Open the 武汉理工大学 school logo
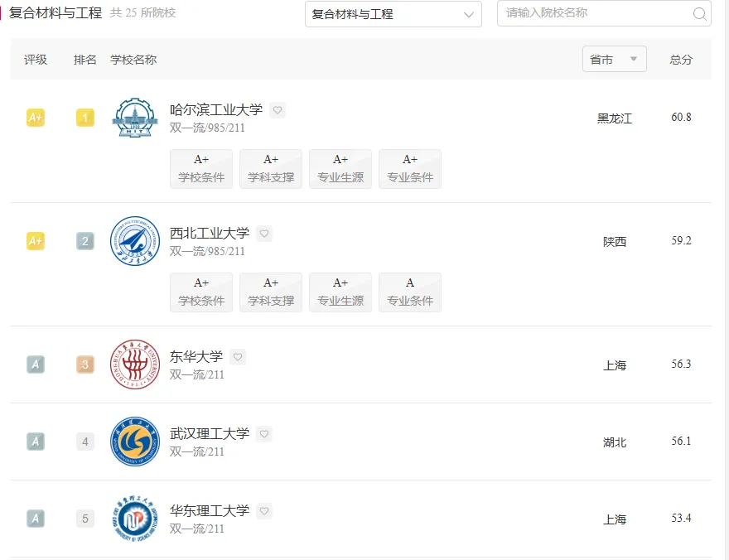 (135, 442)
